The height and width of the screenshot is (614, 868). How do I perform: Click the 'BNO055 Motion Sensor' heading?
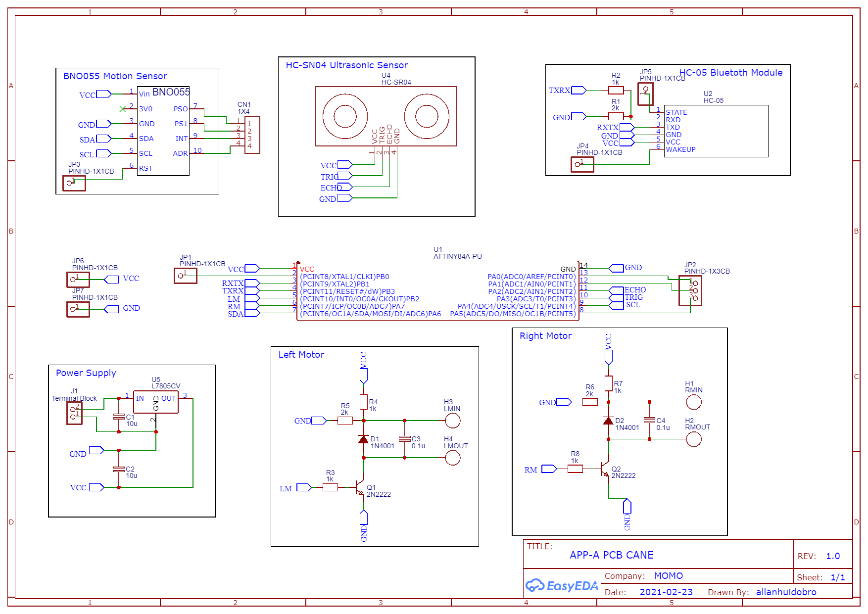[115, 76]
